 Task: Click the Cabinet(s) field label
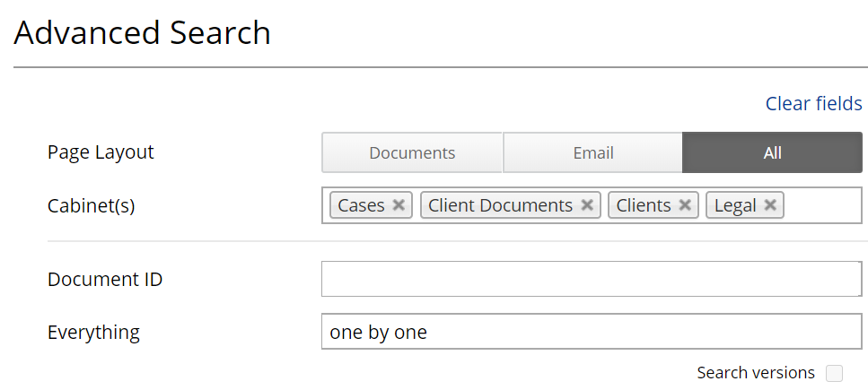tap(91, 205)
